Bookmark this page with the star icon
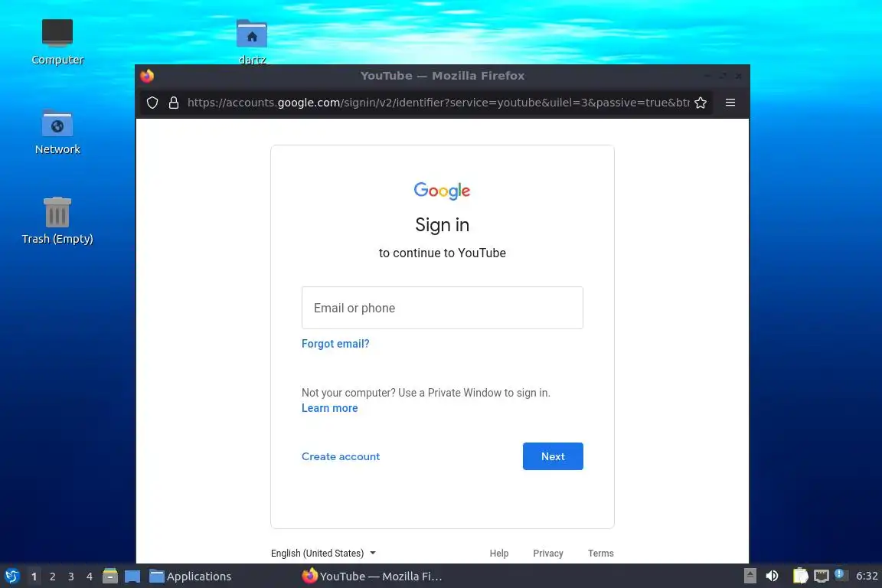This screenshot has width=882, height=588. coord(701,103)
